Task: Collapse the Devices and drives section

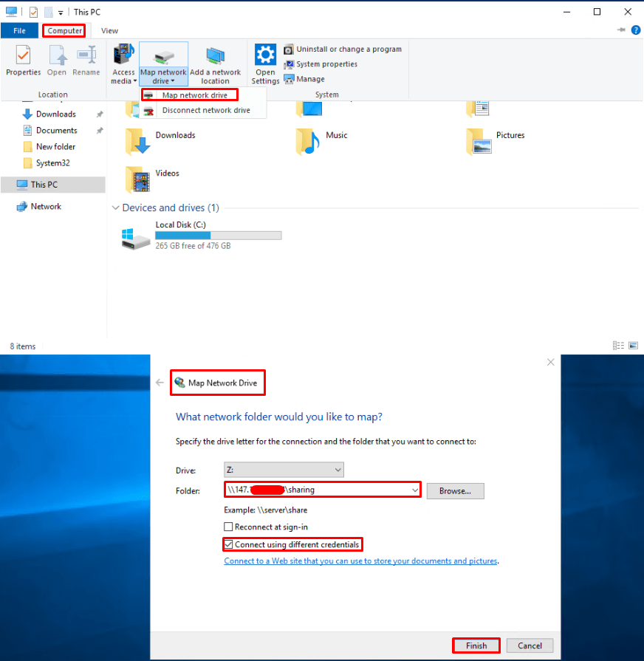Action: point(115,208)
